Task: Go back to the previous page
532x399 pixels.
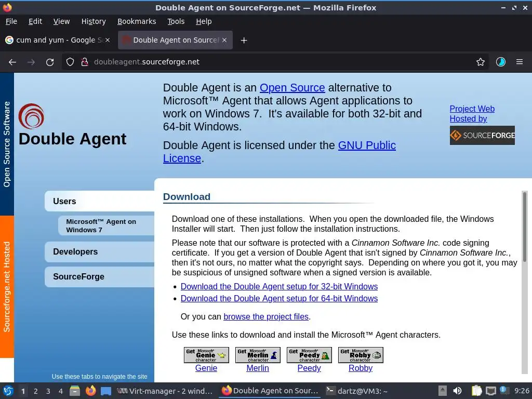Action: (12, 62)
